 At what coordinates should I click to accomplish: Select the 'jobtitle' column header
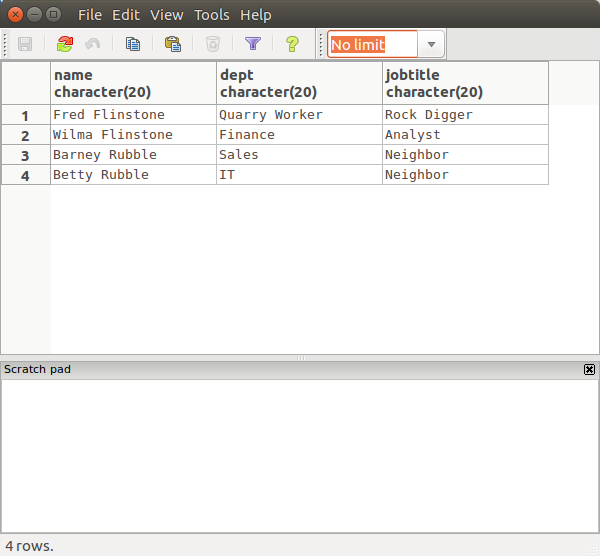tap(465, 83)
